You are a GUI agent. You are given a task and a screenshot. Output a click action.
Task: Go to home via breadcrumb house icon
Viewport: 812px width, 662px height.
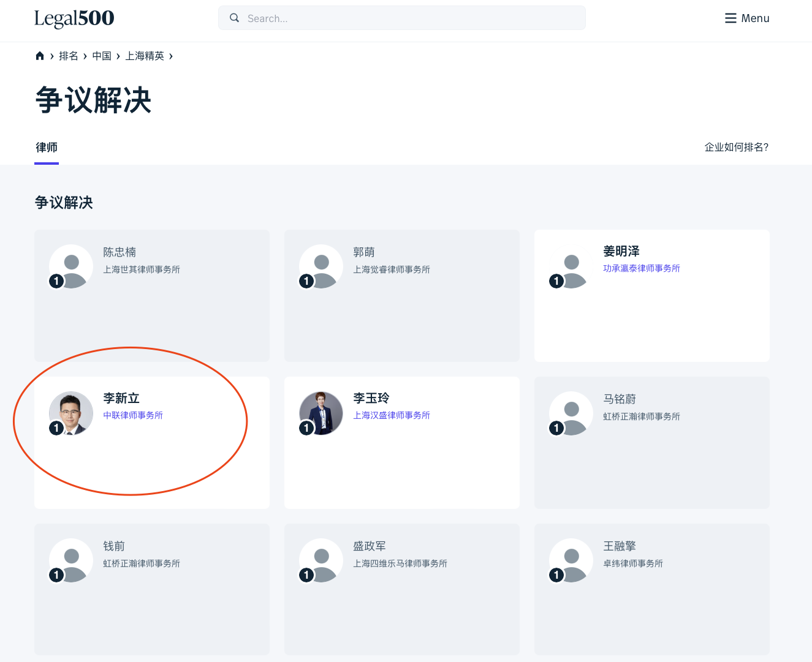coord(40,56)
